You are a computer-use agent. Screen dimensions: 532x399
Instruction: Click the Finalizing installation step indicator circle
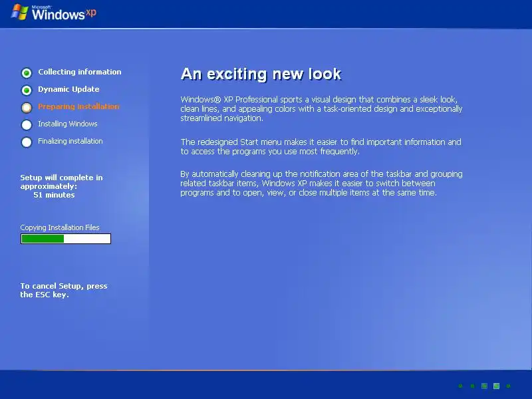click(x=27, y=142)
